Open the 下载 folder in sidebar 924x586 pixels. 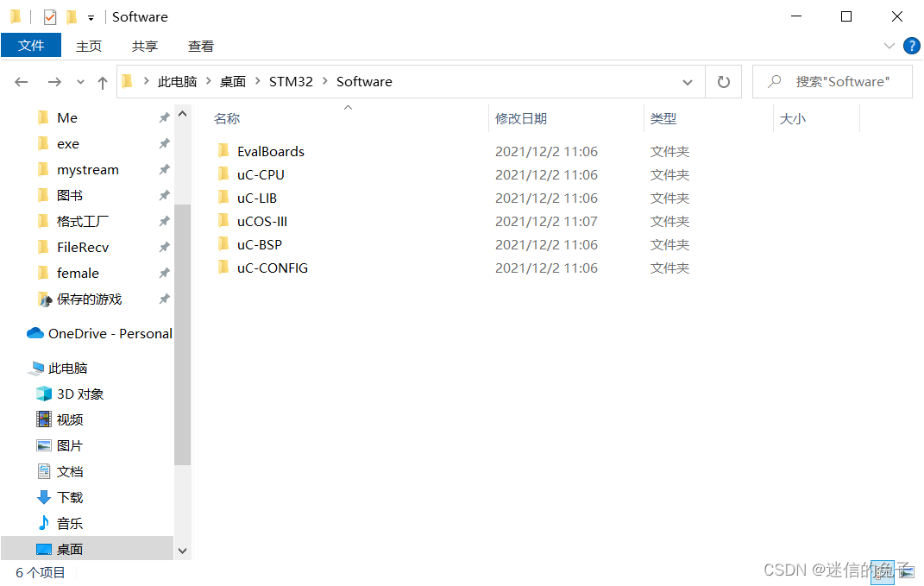(70, 498)
